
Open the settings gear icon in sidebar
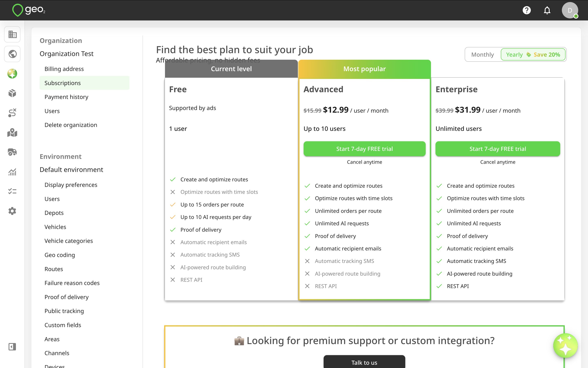point(12,211)
